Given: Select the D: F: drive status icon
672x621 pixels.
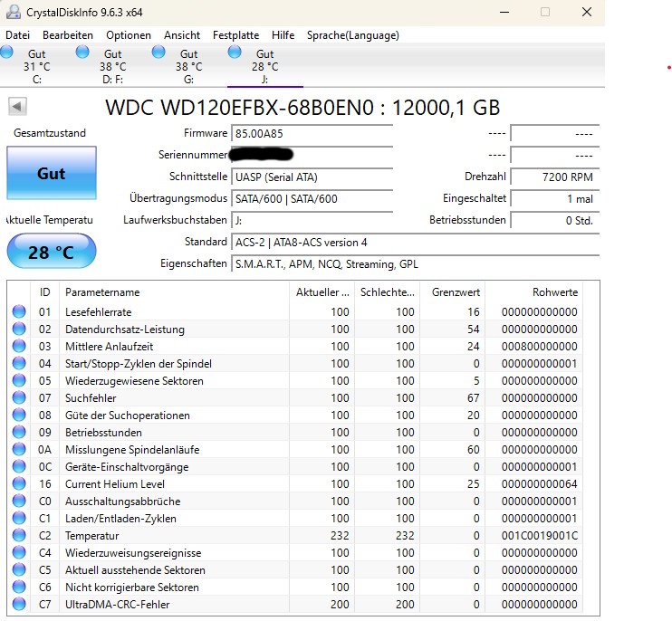Looking at the screenshot, I should (x=82, y=52).
